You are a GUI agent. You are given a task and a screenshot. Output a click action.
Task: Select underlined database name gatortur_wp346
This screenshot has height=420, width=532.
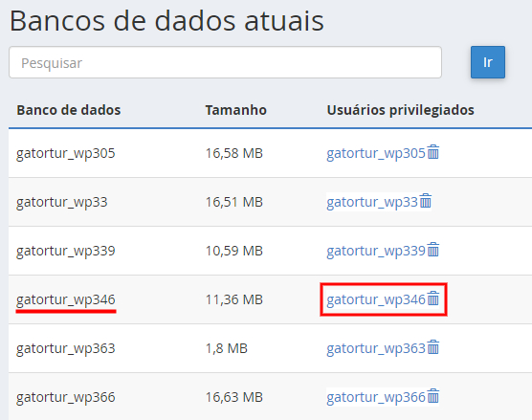[66, 299]
